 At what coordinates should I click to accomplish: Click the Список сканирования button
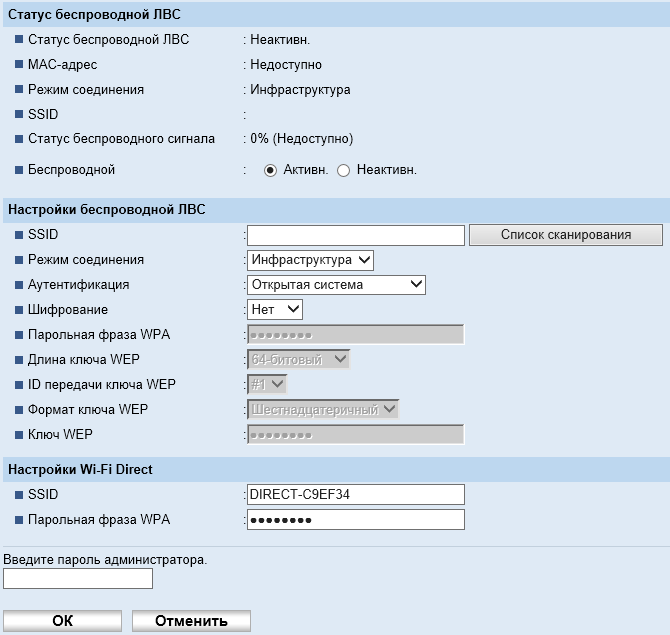[566, 235]
